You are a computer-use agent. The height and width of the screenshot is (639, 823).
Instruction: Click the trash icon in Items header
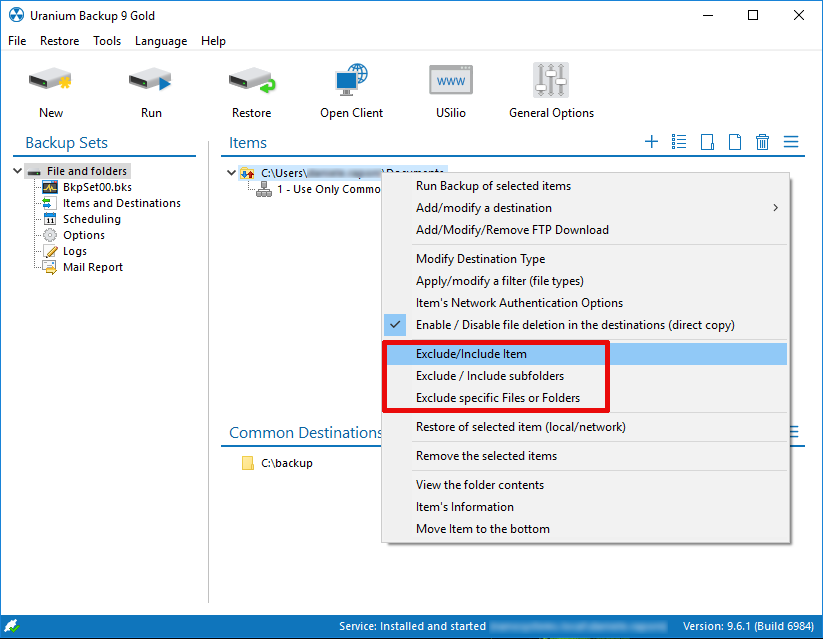pos(763,142)
